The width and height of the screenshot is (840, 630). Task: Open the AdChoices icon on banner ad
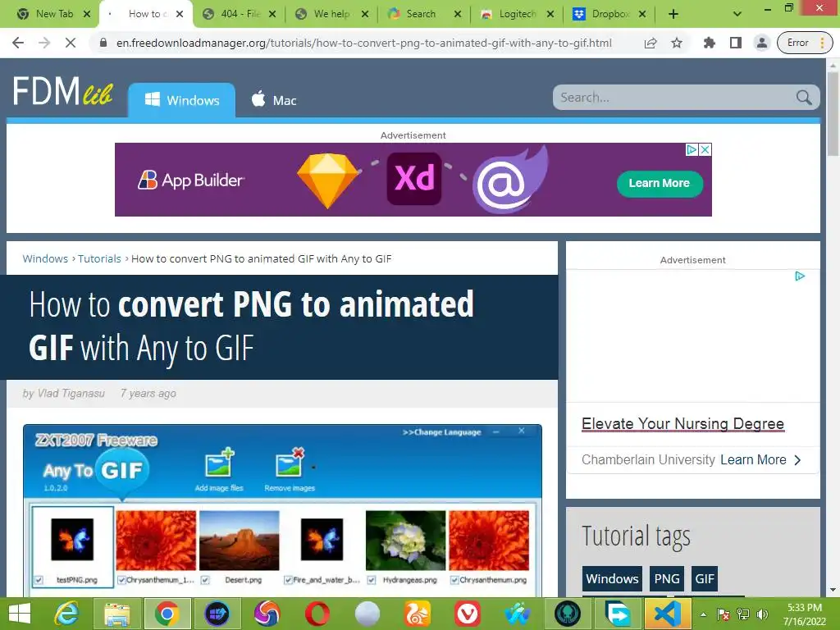692,149
